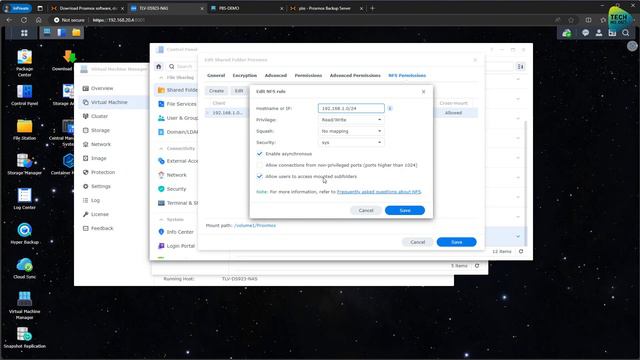Collapse System section in Control Panel
The height and width of the screenshot is (360, 640).
coord(161,220)
